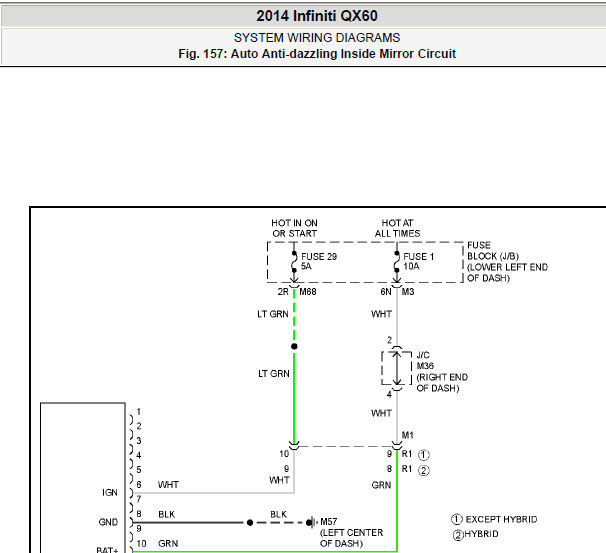This screenshot has width=606, height=553.
Task: Click the '2R' terminal label
Action: coord(283,292)
